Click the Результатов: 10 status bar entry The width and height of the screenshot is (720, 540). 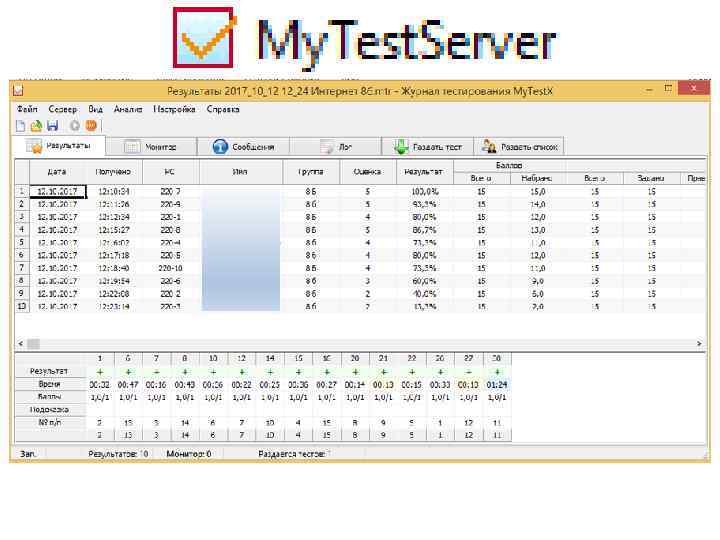(x=118, y=454)
